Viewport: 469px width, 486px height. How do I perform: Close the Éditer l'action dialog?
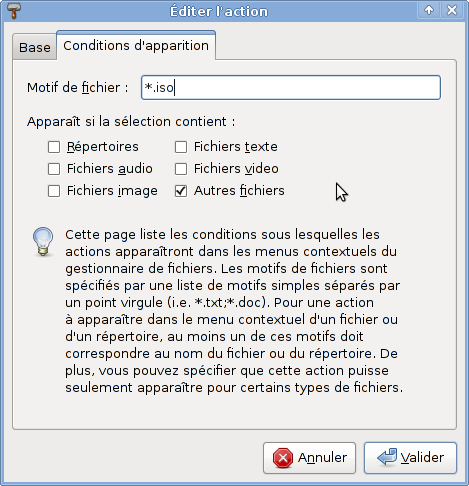(x=452, y=10)
